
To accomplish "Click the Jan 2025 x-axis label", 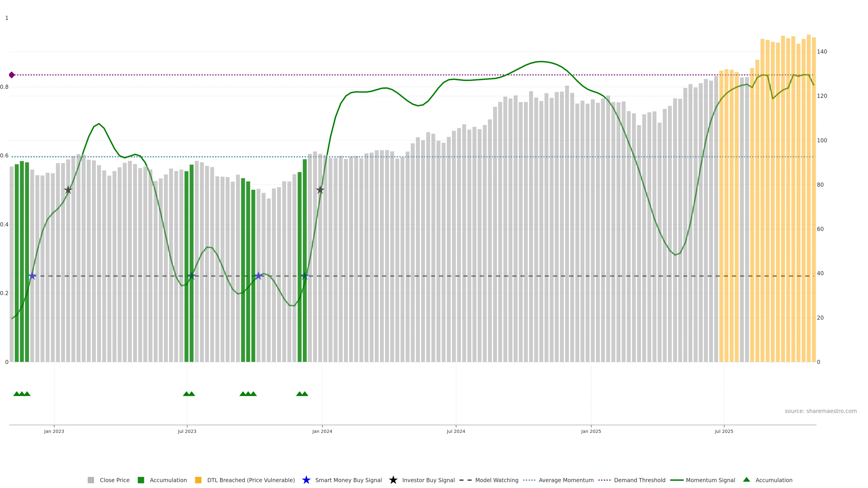I will [591, 431].
